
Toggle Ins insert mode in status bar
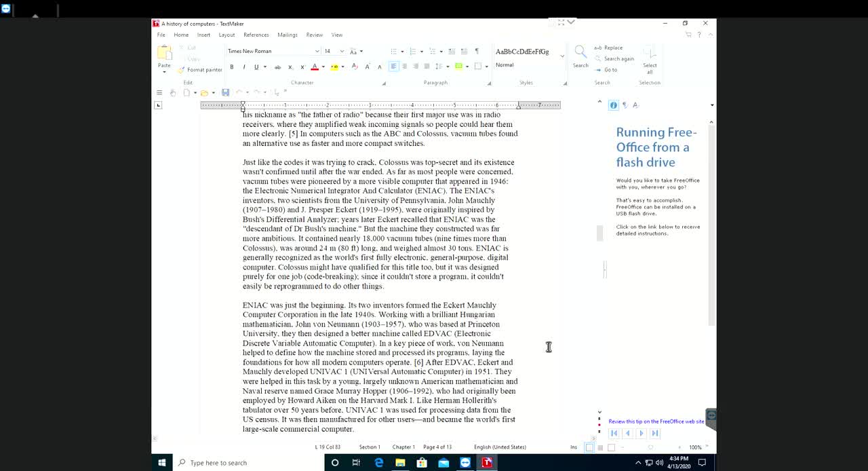click(574, 447)
